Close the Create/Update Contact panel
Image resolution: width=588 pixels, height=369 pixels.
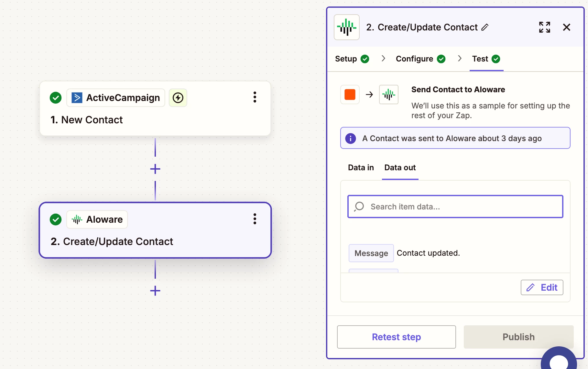567,27
